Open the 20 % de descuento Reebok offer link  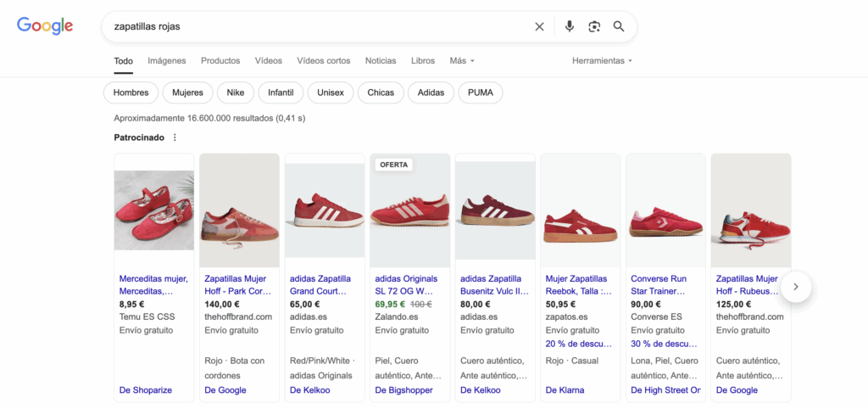coord(579,344)
